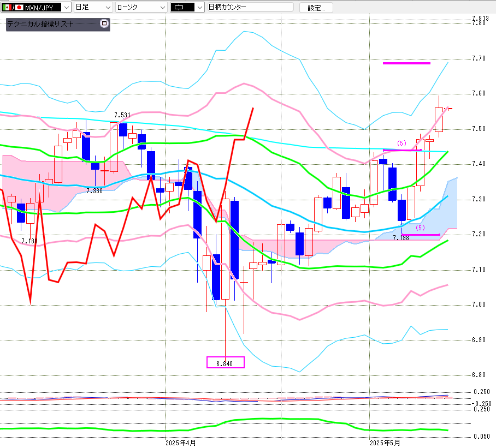Viewport: 496px width, 448px height.
Task: Click the 7.531 high price label
Action: point(122,115)
